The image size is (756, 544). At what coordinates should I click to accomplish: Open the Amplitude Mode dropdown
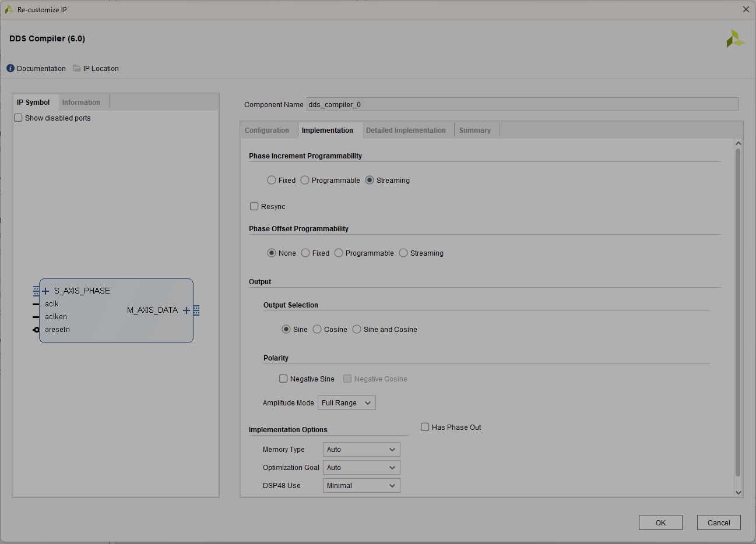coord(347,403)
